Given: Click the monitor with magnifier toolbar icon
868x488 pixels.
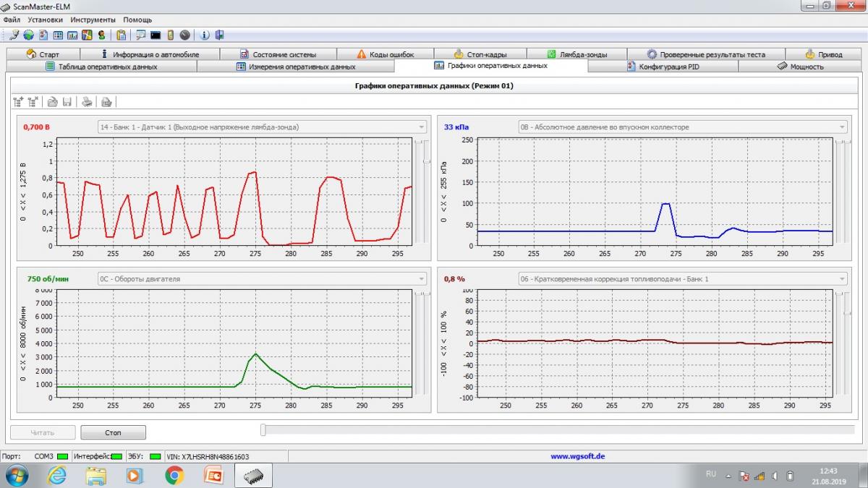Looking at the screenshot, I should 140,35.
